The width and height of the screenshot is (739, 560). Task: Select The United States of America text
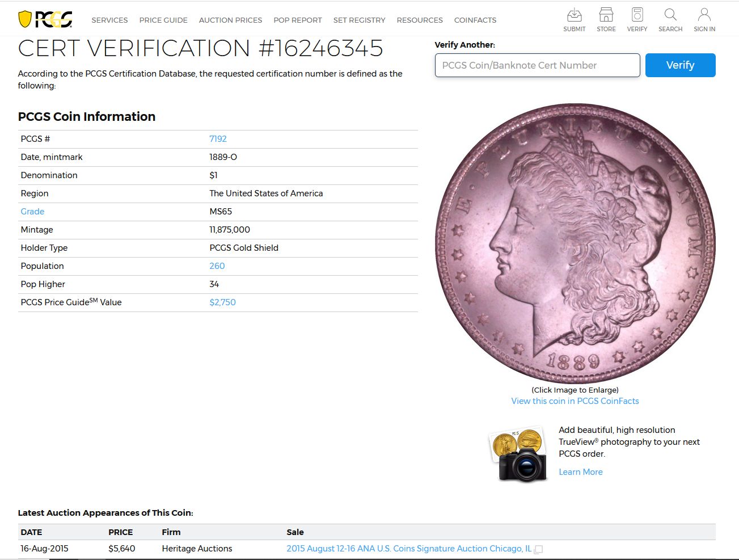click(x=266, y=193)
